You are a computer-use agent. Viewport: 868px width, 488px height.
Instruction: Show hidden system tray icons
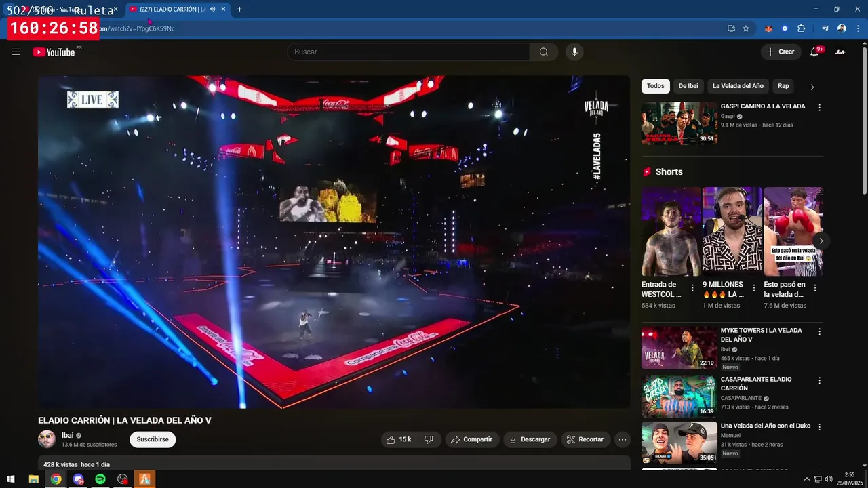[806, 479]
